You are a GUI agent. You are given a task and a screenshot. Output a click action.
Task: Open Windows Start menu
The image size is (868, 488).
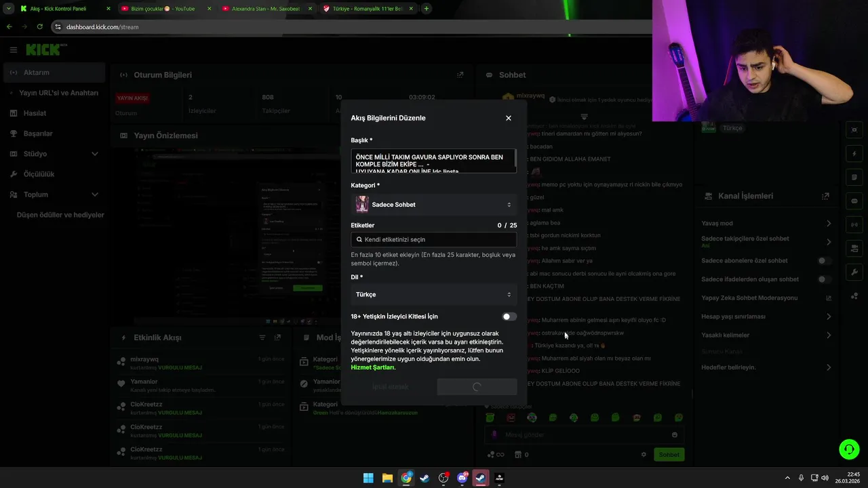pos(368,478)
